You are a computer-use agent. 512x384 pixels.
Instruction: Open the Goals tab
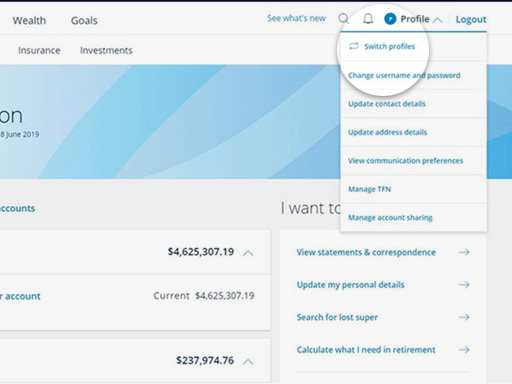point(84,21)
